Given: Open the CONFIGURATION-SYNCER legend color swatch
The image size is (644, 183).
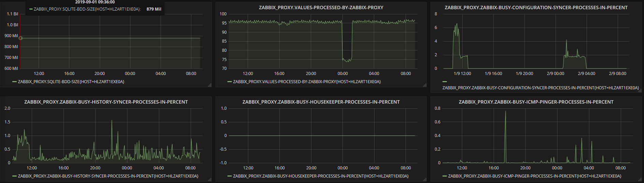Looking at the screenshot, I should tap(444, 82).
